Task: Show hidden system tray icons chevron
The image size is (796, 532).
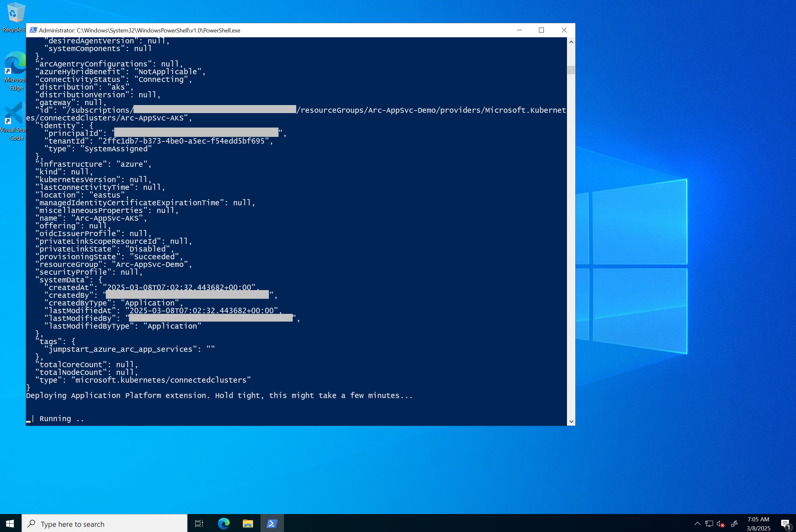Action: (697, 524)
